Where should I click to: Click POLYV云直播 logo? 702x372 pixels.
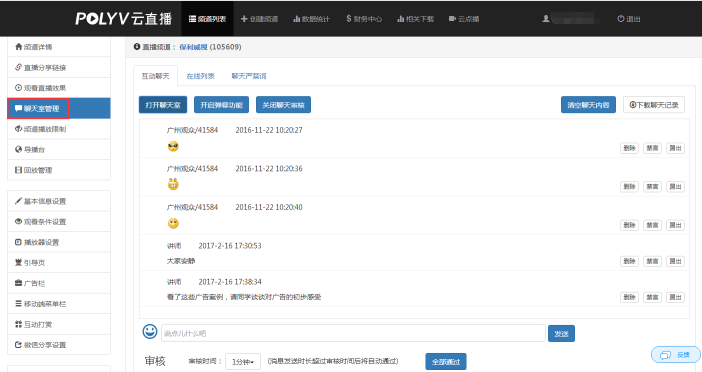pyautogui.click(x=124, y=18)
